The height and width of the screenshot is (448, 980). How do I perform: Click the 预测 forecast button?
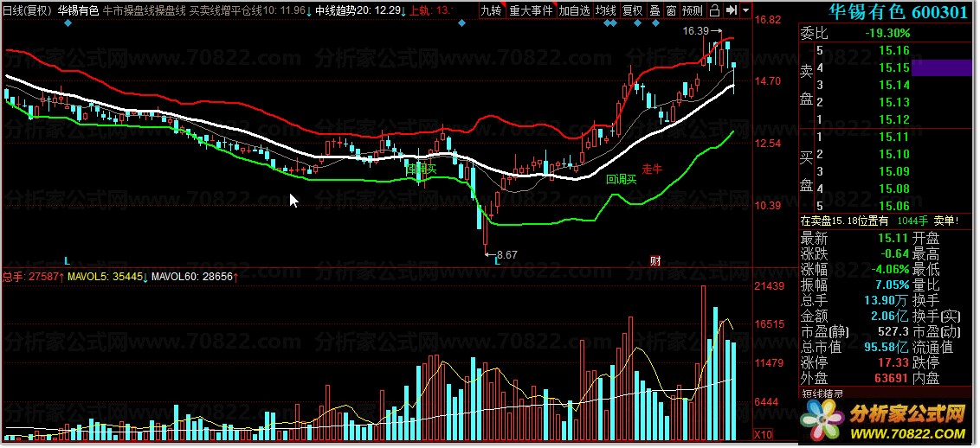click(692, 10)
